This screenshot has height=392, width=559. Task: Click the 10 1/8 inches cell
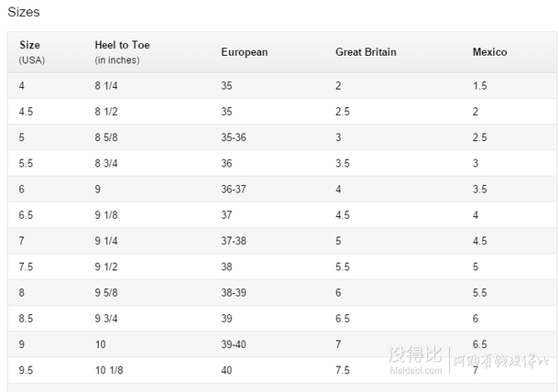(109, 371)
